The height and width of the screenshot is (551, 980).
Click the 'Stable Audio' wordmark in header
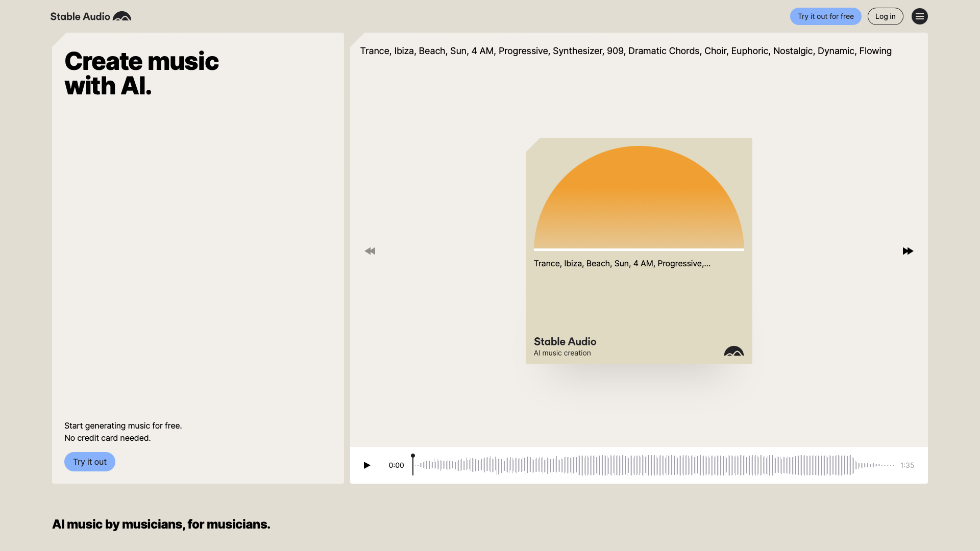point(80,16)
